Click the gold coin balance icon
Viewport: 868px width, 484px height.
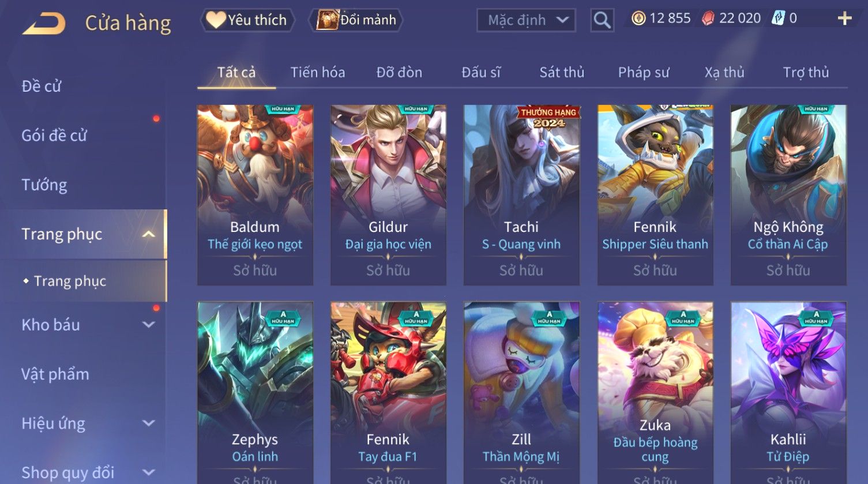pyautogui.click(x=638, y=18)
